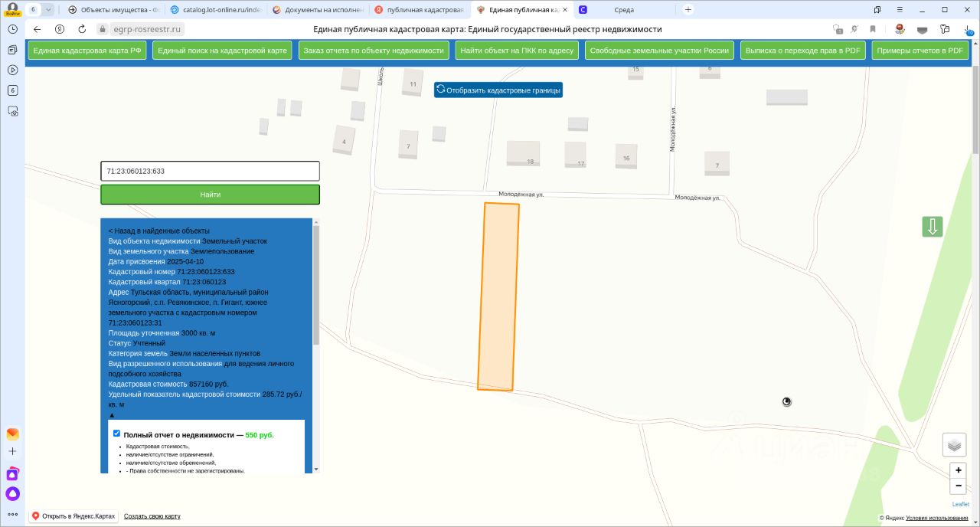Screen dimensions: 980x527
Task: Reload the page with the refresh icon
Action: pyautogui.click(x=82, y=29)
